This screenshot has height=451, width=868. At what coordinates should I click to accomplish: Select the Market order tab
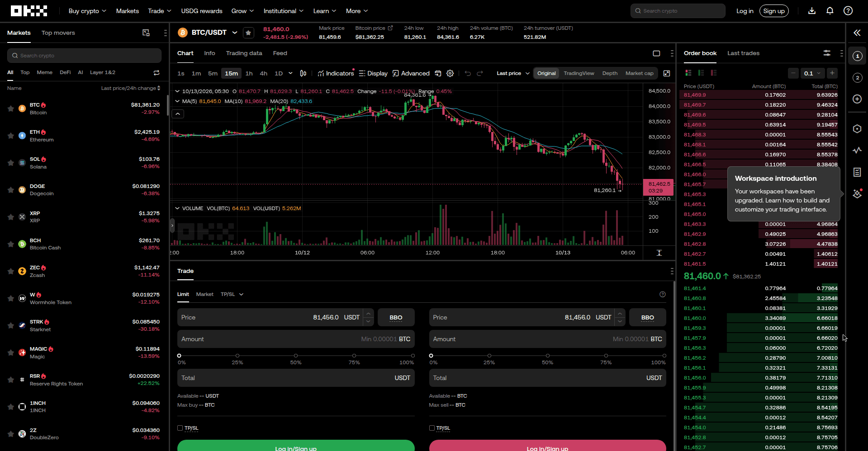(x=204, y=294)
